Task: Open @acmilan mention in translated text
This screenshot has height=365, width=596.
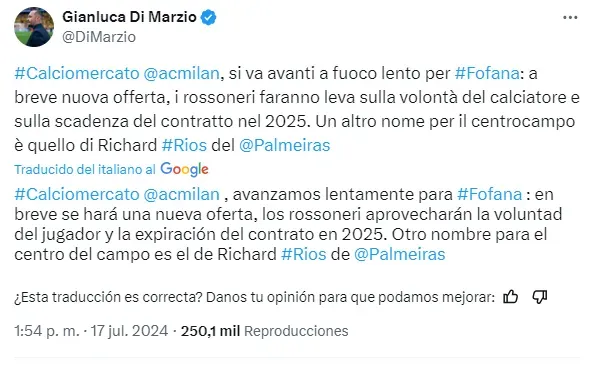Action: click(182, 194)
